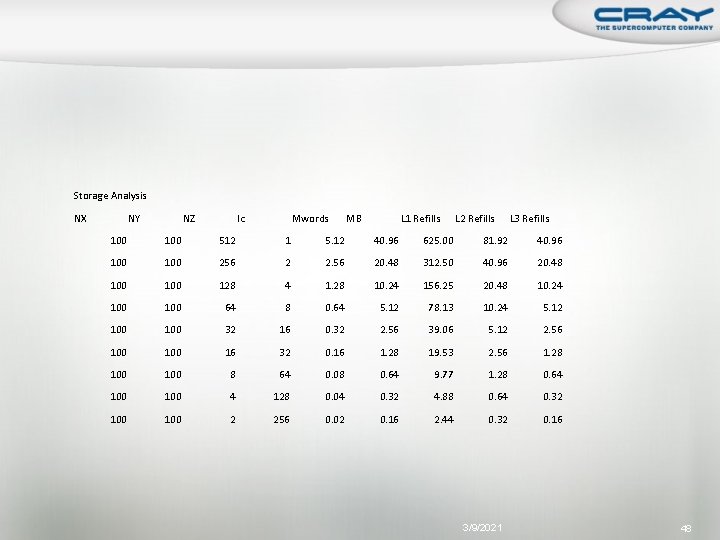Click the Mwords column header
720x540 pixels.
click(x=310, y=219)
